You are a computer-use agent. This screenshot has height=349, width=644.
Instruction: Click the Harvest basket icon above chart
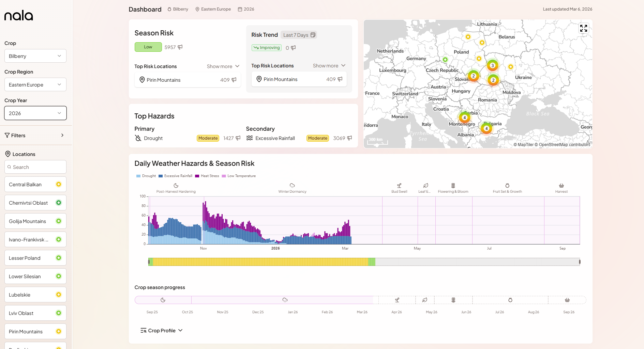(561, 186)
